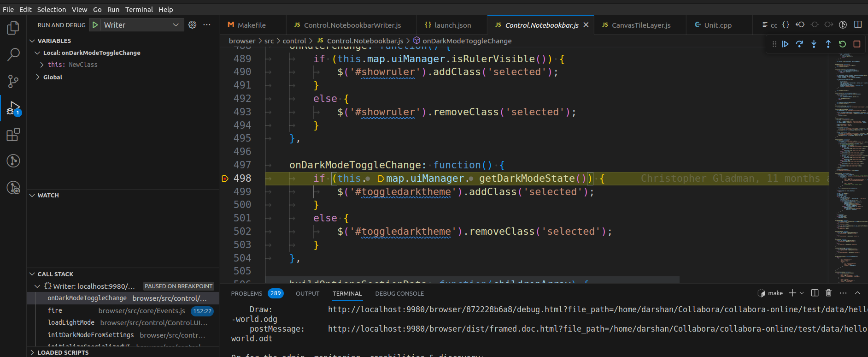Step out of current function
868x357 pixels.
(828, 44)
